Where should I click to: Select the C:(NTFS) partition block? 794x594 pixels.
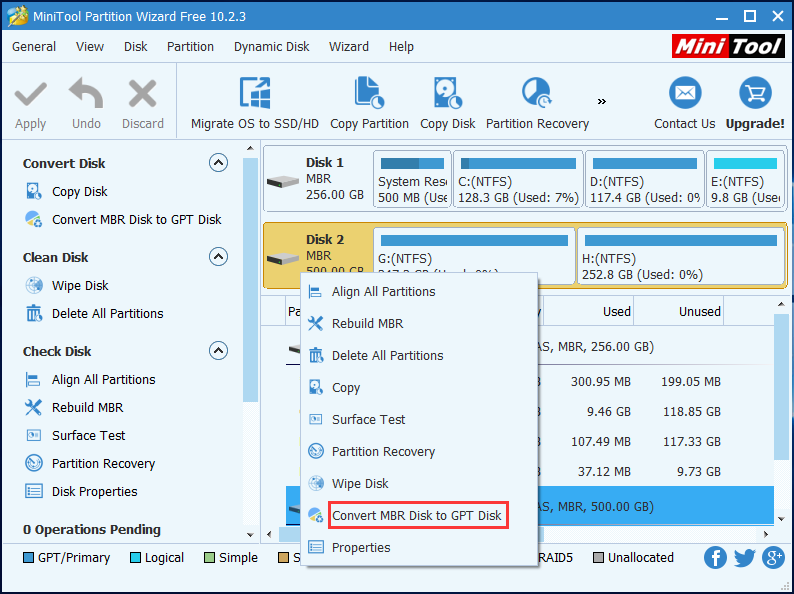518,179
